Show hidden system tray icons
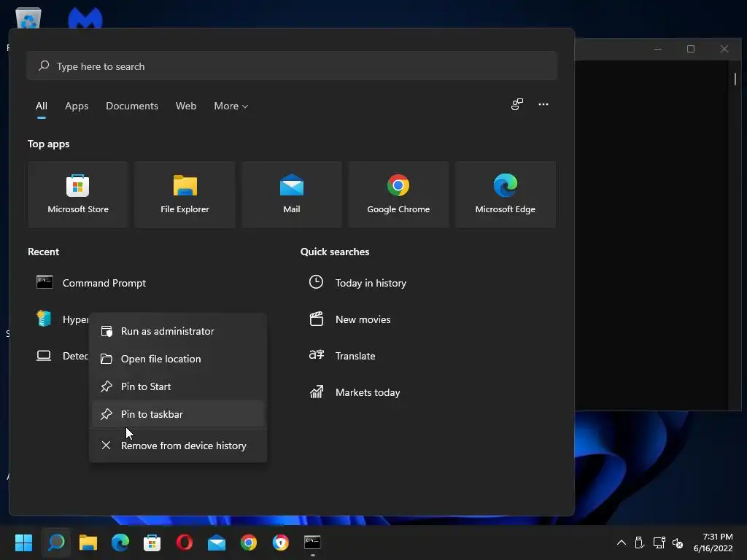The height and width of the screenshot is (560, 747). [622, 542]
